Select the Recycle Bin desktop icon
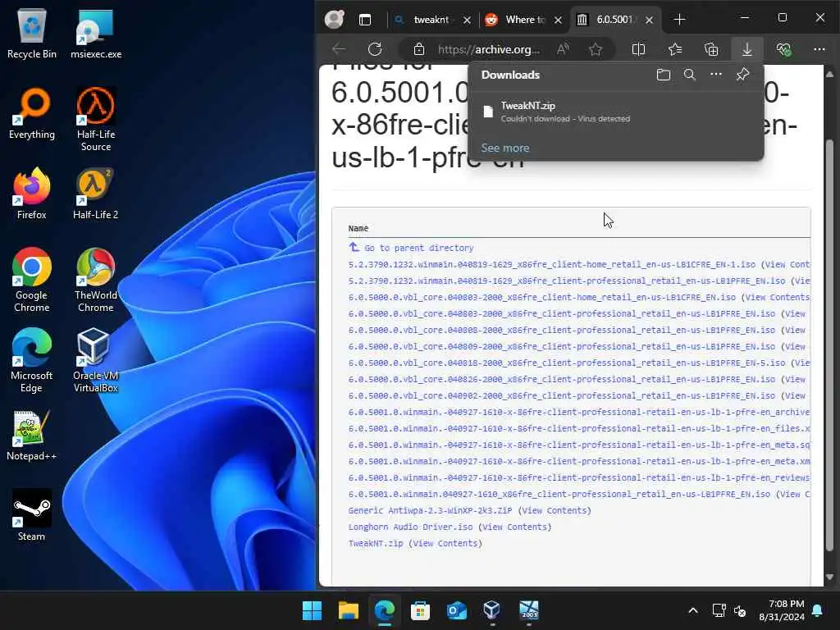The height and width of the screenshot is (630, 840). tap(32, 34)
